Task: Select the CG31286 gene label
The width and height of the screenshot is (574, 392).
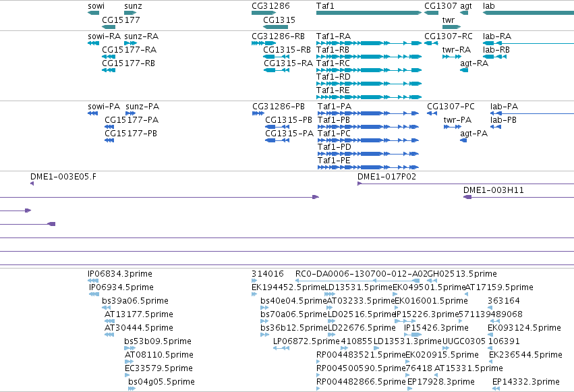Action: [270, 6]
